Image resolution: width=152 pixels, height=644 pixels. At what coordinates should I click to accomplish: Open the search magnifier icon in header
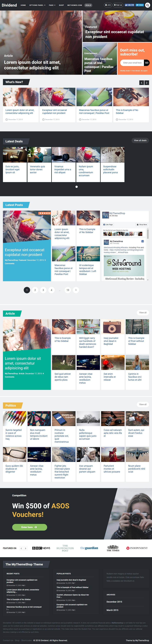(147, 5)
